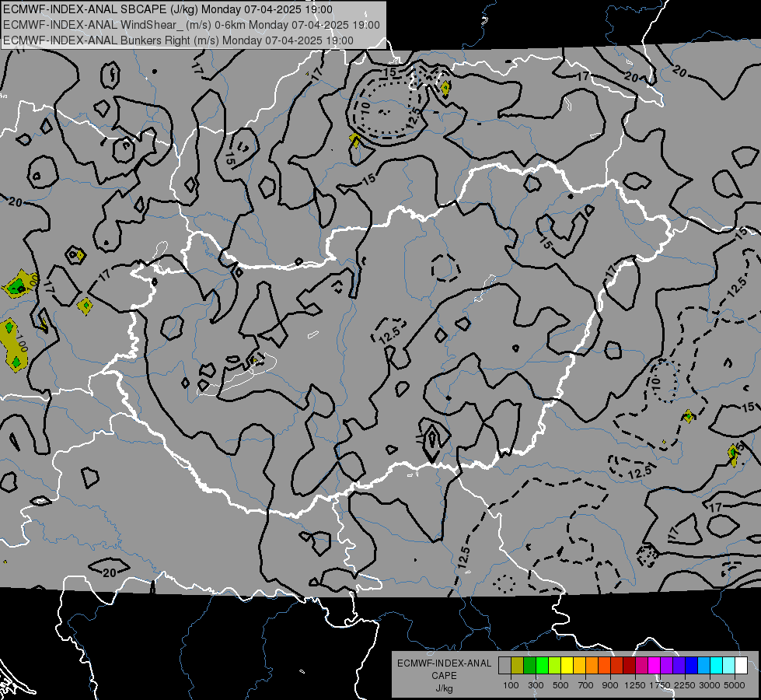Click the SBCAPE (J/kg) title line
Screen dimensions: 761x700
click(168, 9)
